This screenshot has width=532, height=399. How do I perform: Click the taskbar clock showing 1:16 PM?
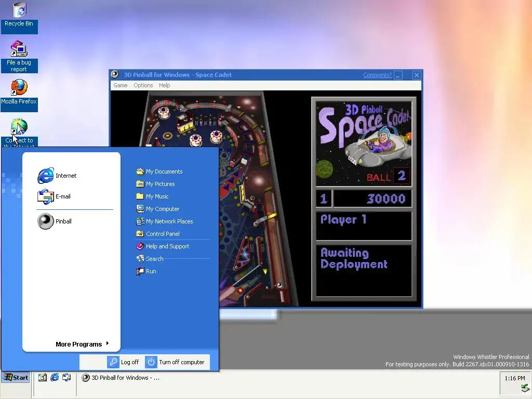(x=515, y=378)
